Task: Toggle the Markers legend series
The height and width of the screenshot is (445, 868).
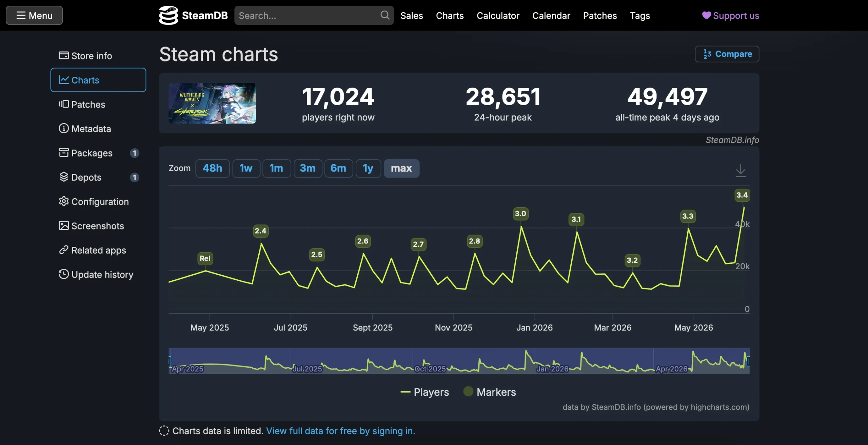Action: [x=490, y=392]
